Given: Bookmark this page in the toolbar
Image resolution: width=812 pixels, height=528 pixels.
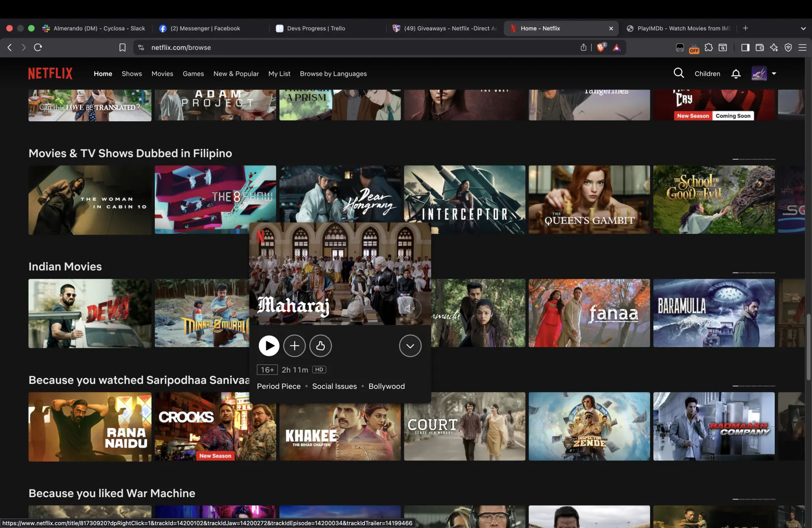Looking at the screenshot, I should 123,47.
